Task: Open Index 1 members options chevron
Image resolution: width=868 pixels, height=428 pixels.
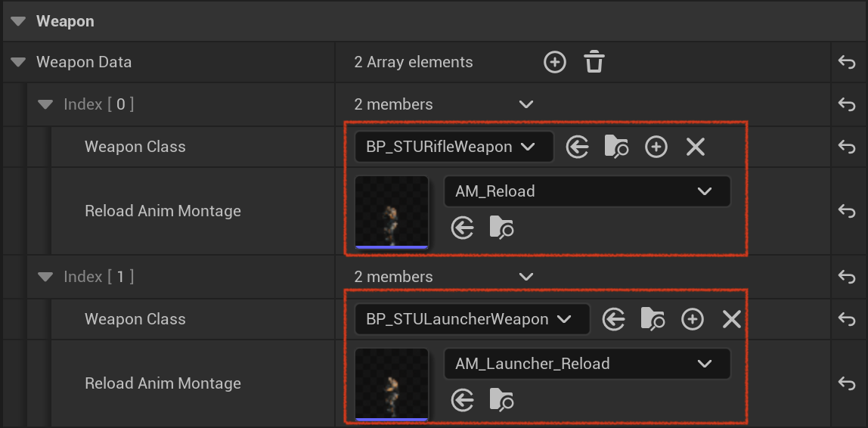Action: point(526,277)
